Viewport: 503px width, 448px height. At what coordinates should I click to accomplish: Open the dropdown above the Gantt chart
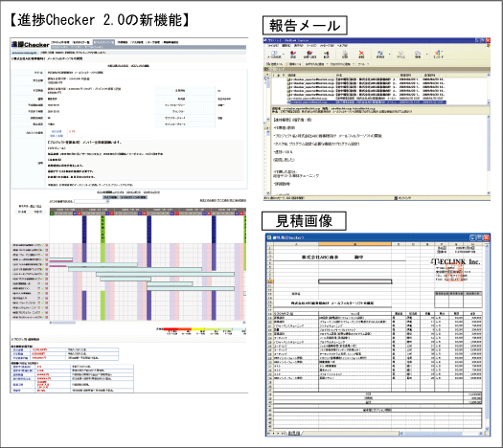pos(92,202)
